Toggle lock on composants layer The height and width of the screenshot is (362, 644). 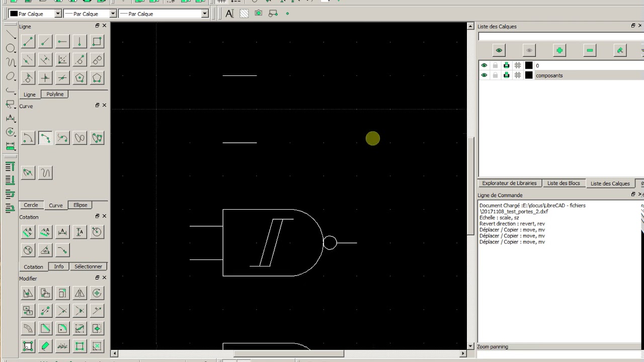495,75
